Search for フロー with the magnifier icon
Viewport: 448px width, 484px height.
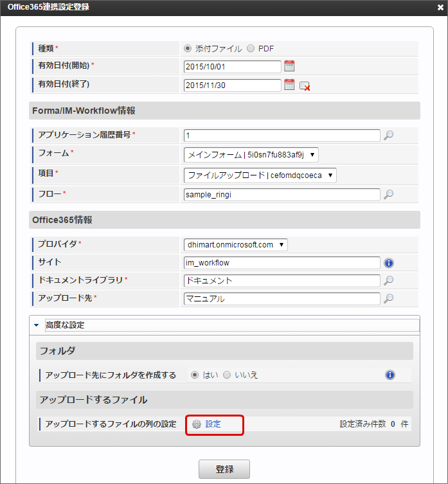(388, 195)
